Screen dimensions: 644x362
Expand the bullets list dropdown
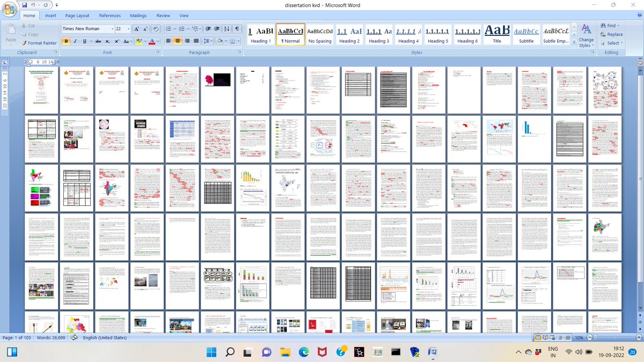174,28
